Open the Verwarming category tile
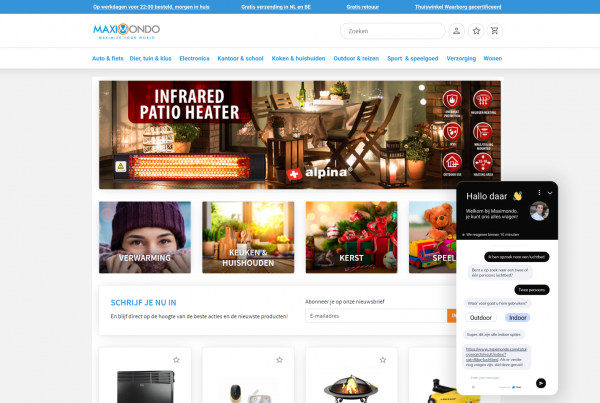 tap(145, 237)
